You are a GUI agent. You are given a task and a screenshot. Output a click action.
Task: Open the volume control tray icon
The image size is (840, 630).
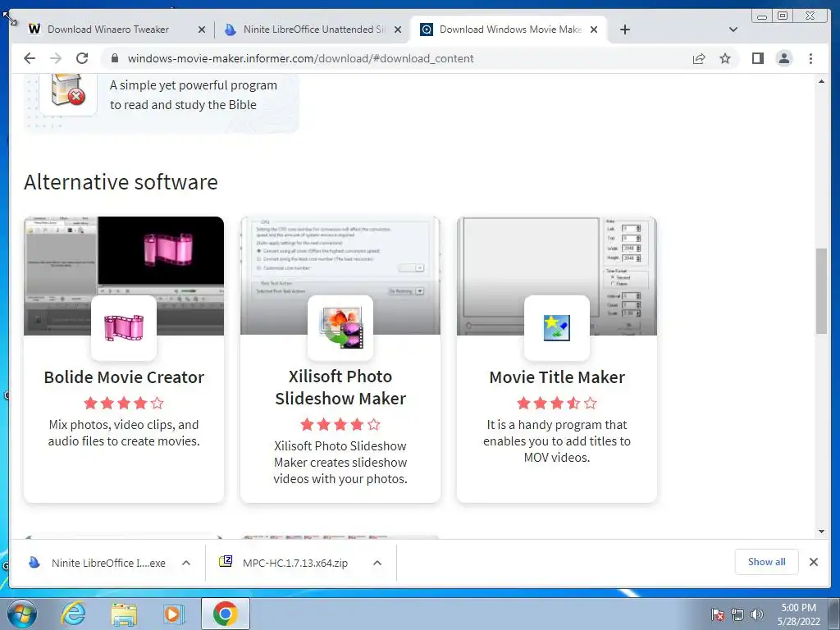[756, 614]
